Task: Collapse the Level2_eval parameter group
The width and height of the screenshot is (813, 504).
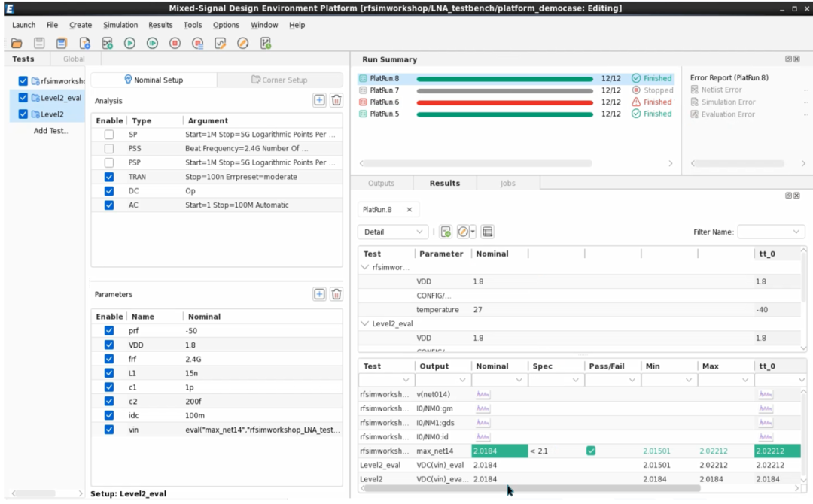Action: [x=365, y=323]
